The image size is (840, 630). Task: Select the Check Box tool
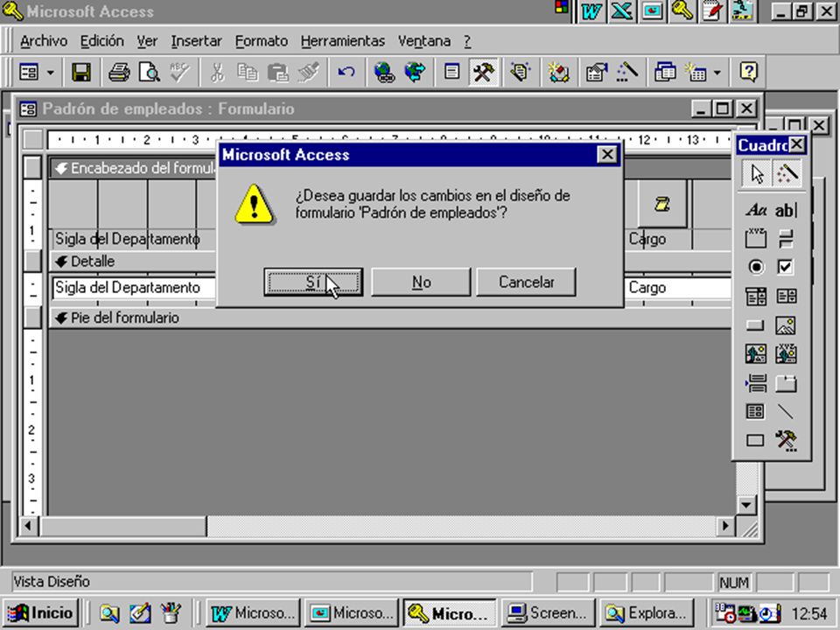click(786, 268)
